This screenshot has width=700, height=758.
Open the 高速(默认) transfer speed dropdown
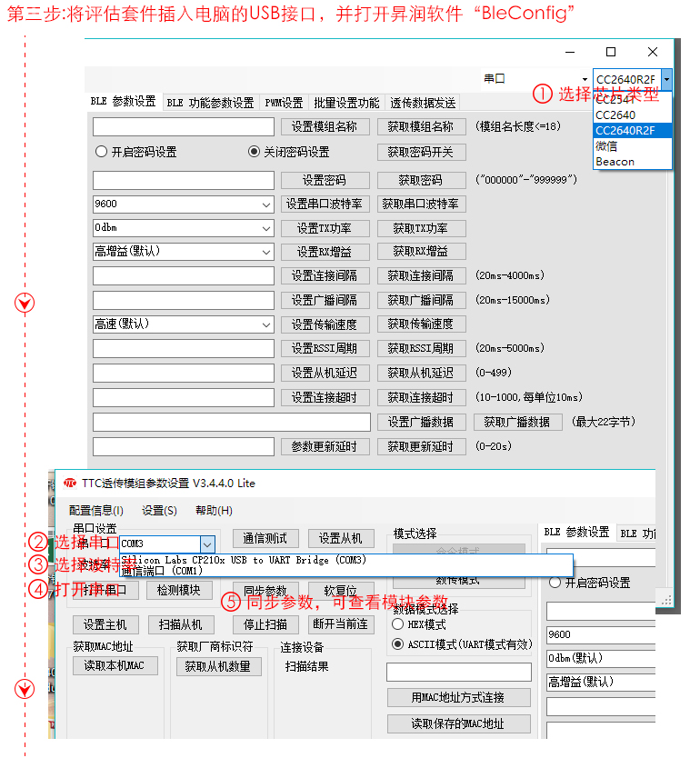pos(265,324)
